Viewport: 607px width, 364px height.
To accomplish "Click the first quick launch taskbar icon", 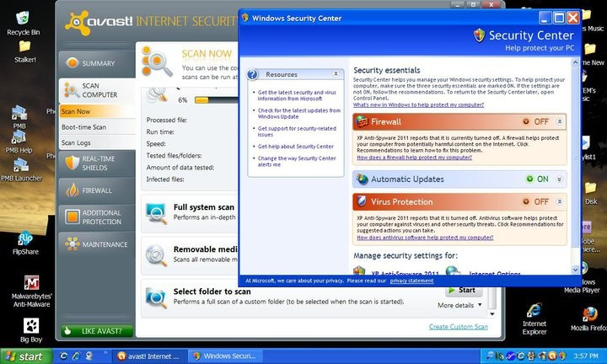I will click(x=64, y=356).
